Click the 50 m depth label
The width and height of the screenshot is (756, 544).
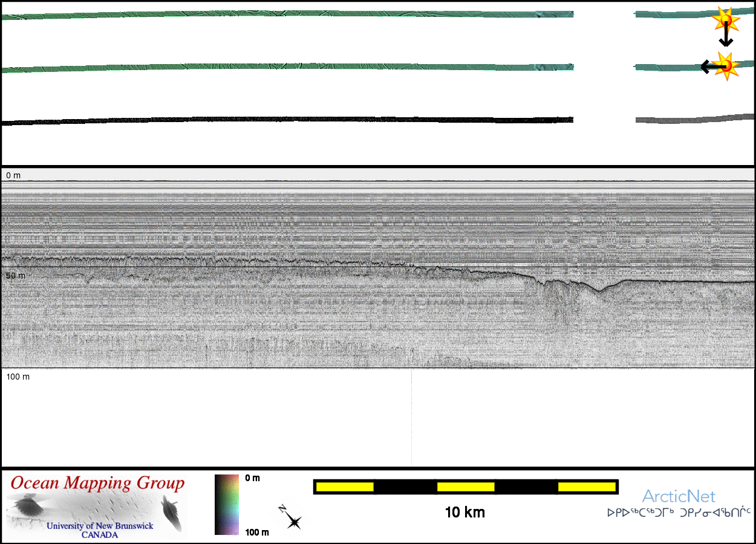pyautogui.click(x=16, y=276)
